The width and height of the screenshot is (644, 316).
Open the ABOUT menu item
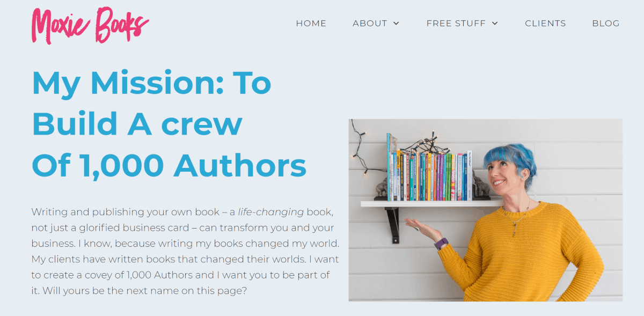point(370,23)
